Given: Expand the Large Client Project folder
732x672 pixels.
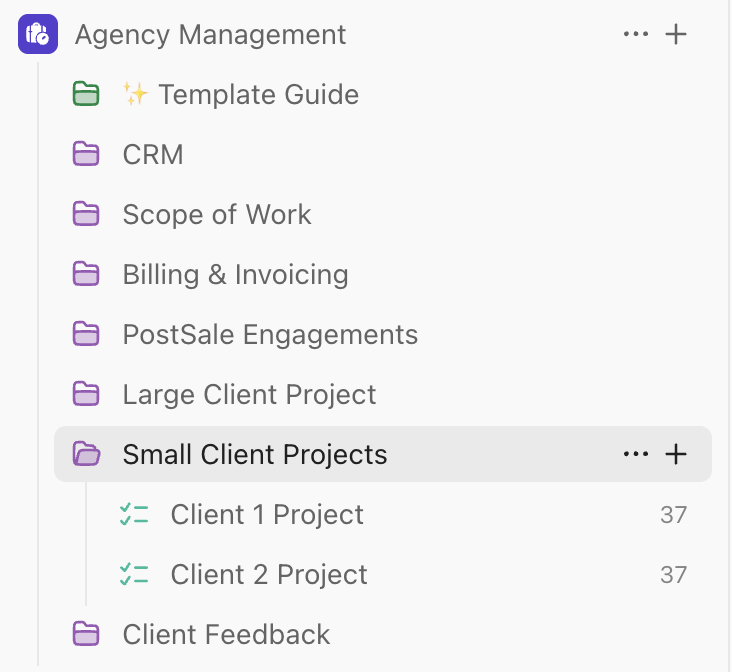Looking at the screenshot, I should 87,395.
